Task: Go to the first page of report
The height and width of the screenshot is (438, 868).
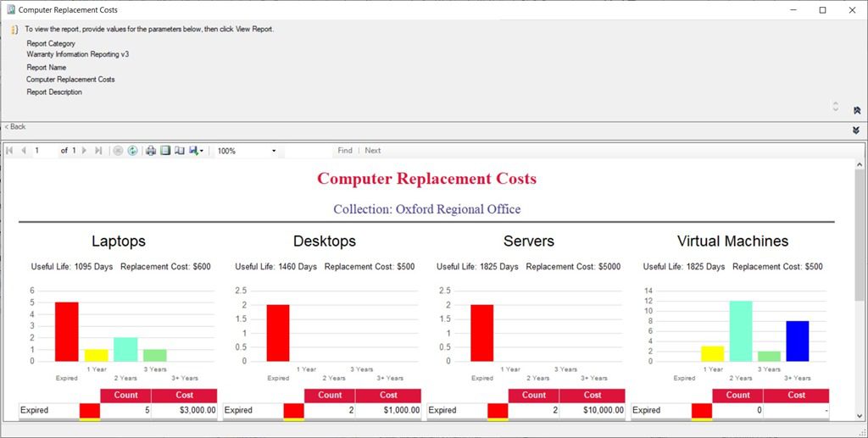Action: [x=9, y=151]
